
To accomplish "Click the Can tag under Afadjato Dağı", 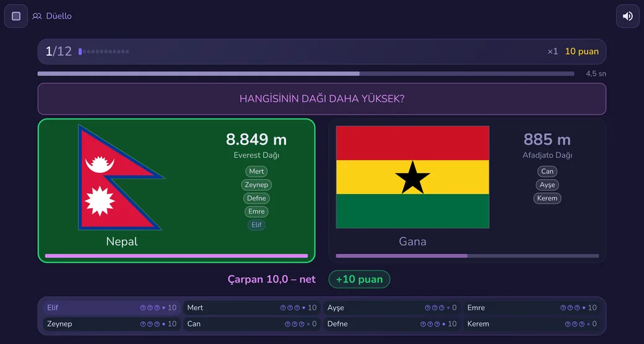I will [x=547, y=172].
